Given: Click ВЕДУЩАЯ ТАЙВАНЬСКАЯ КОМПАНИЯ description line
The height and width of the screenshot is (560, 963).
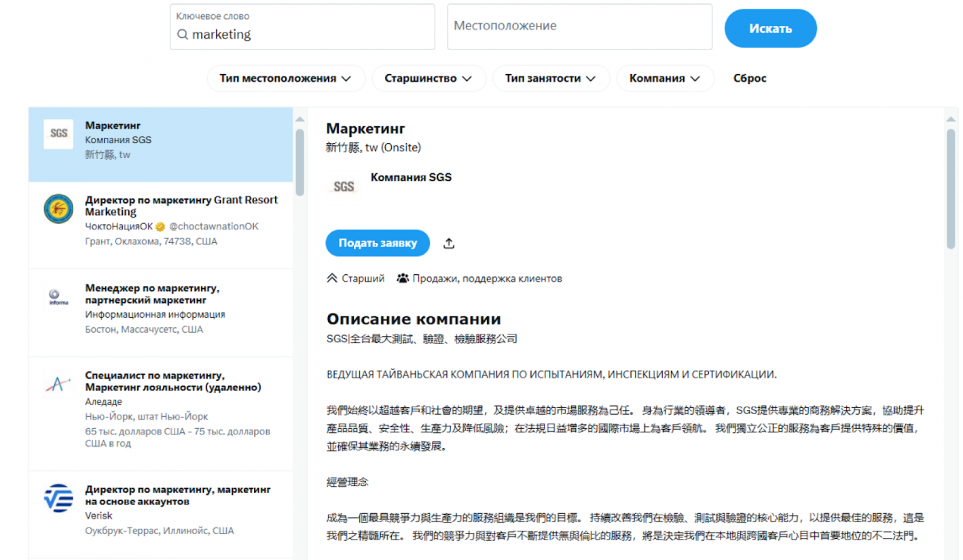Looking at the screenshot, I should tap(551, 374).
